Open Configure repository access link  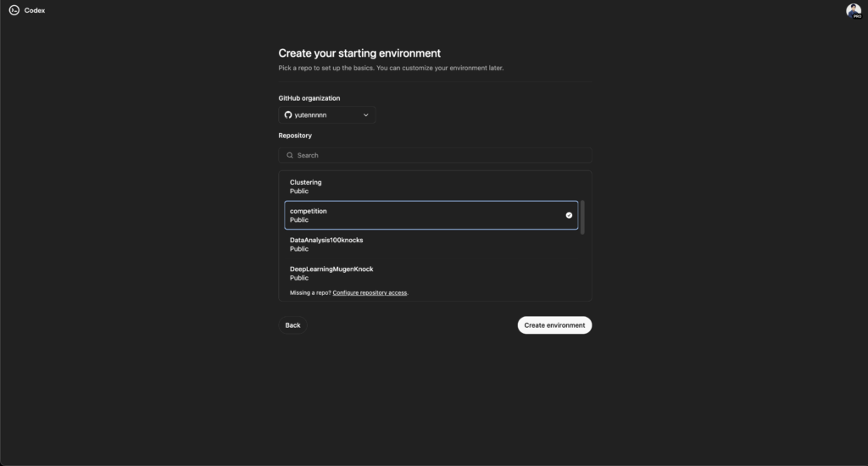[x=370, y=292]
